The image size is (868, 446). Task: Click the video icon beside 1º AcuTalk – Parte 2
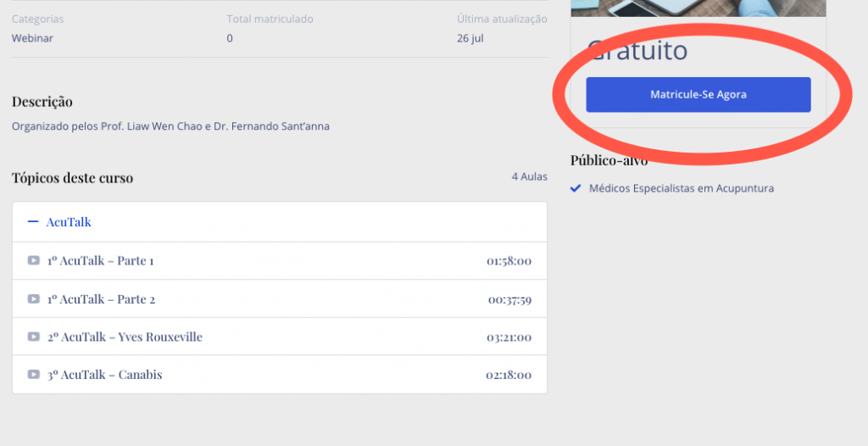(x=33, y=299)
